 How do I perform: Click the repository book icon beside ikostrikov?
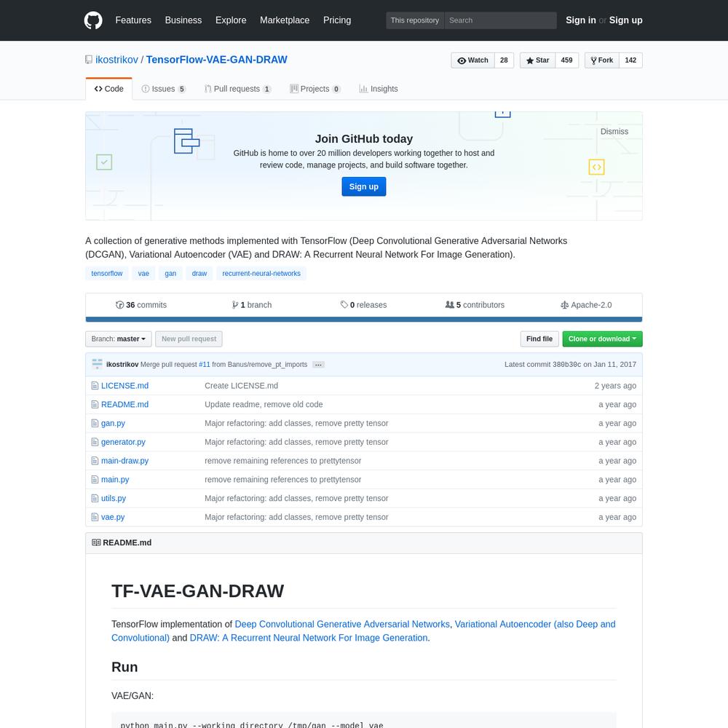pyautogui.click(x=89, y=60)
